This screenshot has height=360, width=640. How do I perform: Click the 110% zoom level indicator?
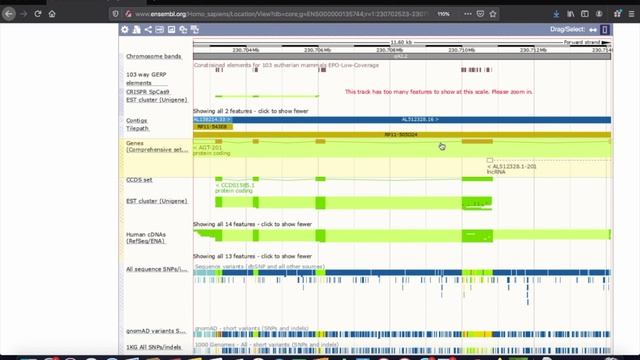click(443, 14)
